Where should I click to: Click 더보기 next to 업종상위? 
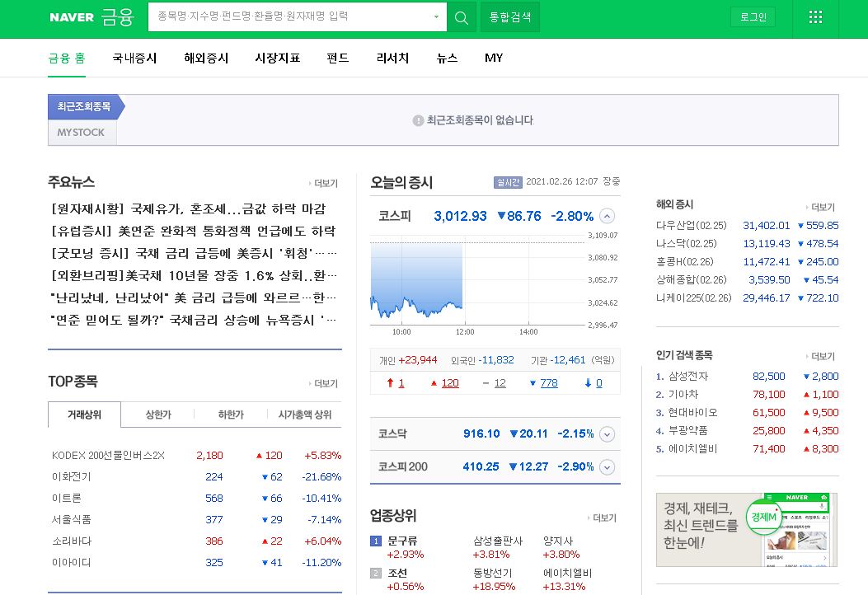[x=603, y=518]
